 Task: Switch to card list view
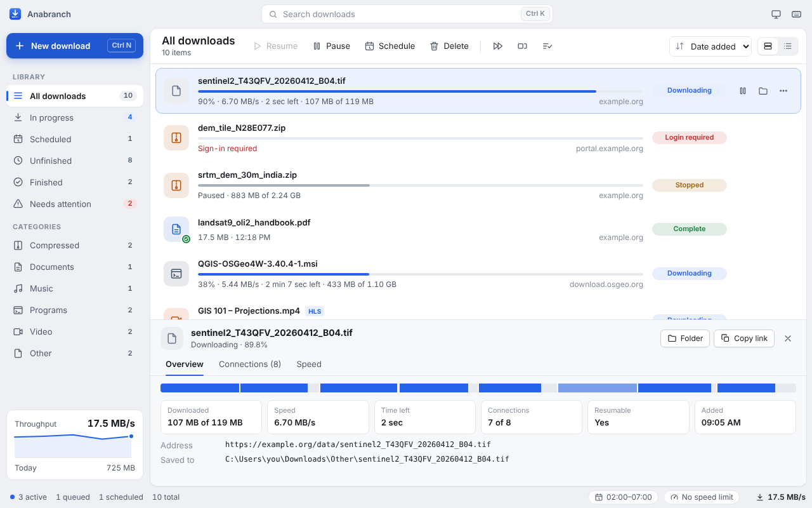tap(768, 46)
